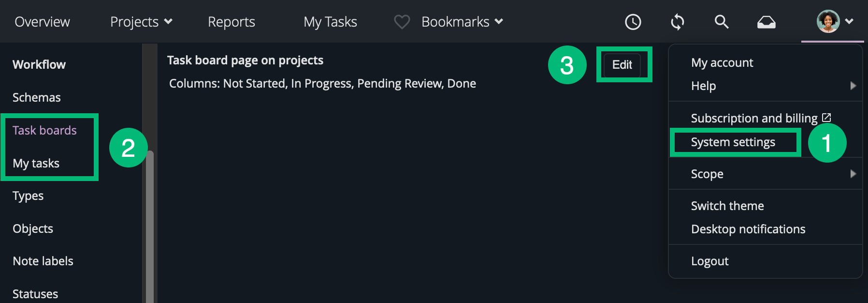Select System settings menu entry

[733, 142]
